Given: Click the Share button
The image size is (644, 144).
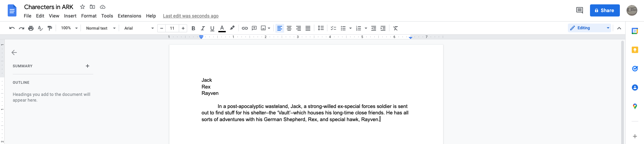Looking at the screenshot, I should 605,10.
